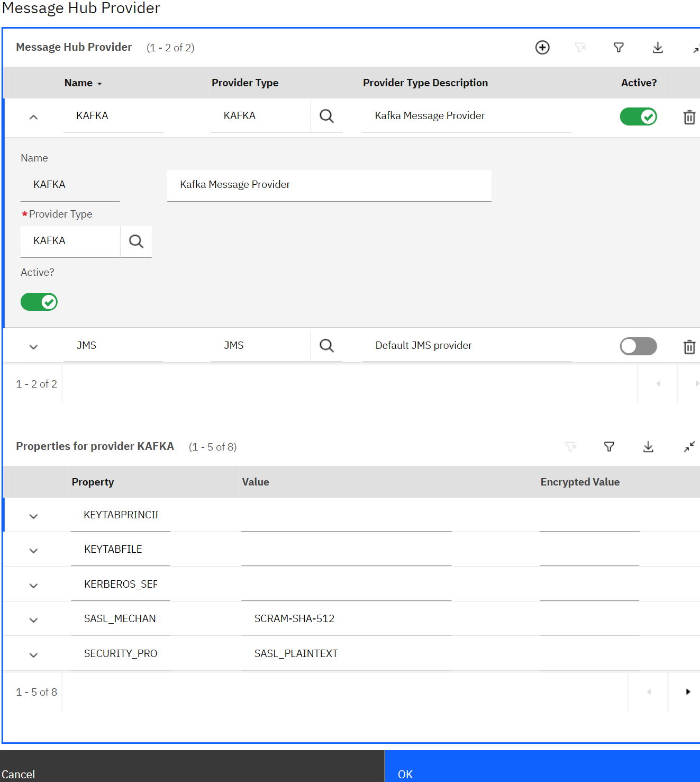Screen dimensions: 700x782
Task: Expand the JMS provider row details
Action: click(33, 347)
